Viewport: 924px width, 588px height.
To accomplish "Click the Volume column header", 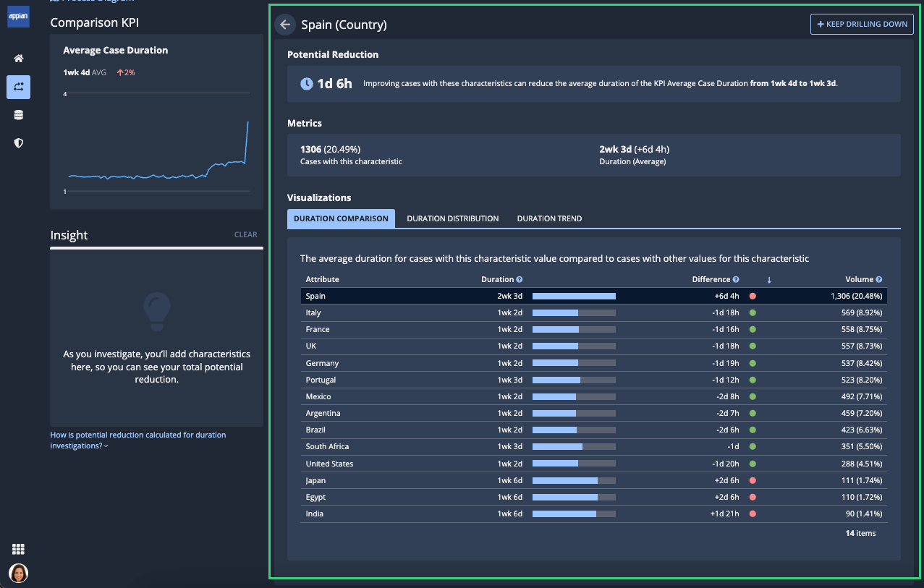I will pyautogui.click(x=859, y=279).
